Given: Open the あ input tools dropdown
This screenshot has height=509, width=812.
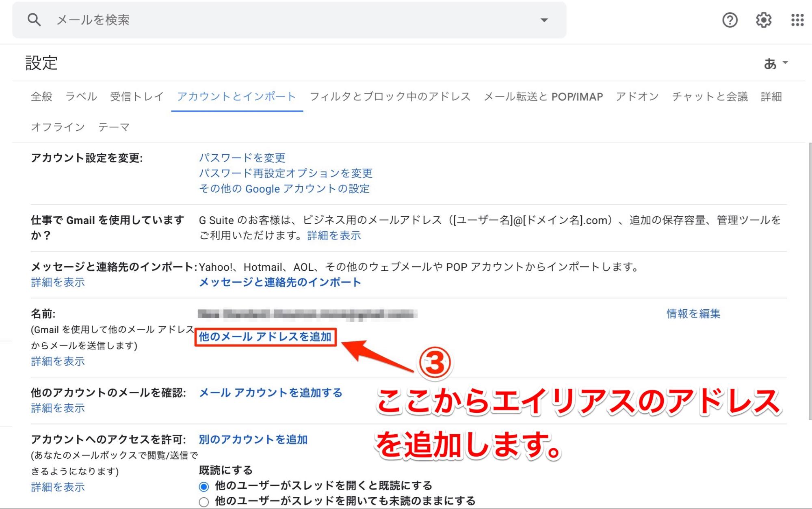Looking at the screenshot, I should [x=776, y=63].
